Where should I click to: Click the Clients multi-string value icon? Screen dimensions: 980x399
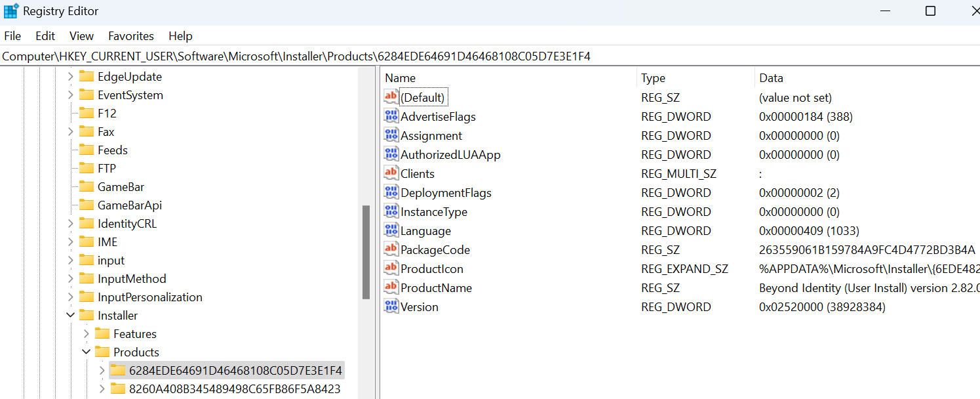tap(391, 174)
